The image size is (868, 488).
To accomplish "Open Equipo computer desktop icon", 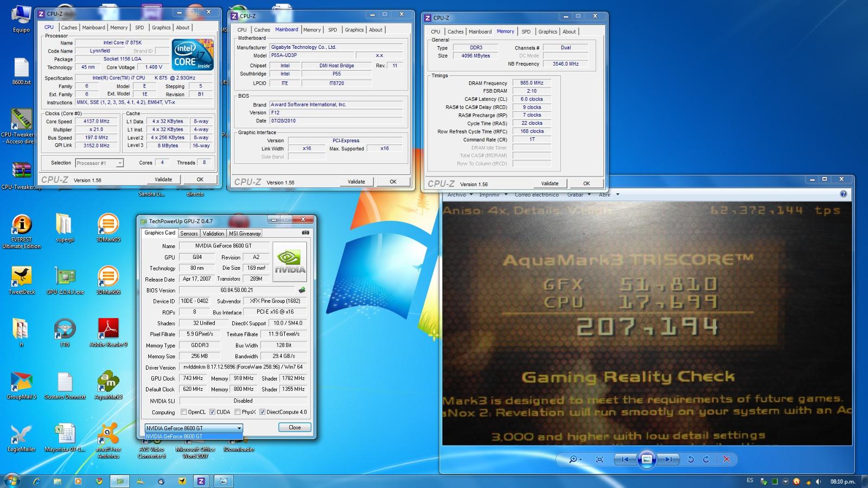I will 22,19.
